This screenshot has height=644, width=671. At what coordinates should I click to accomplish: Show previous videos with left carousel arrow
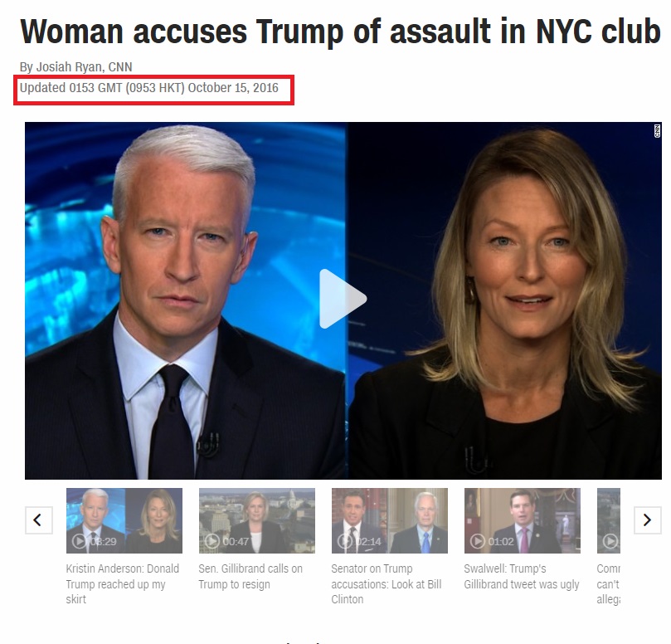pyautogui.click(x=38, y=520)
